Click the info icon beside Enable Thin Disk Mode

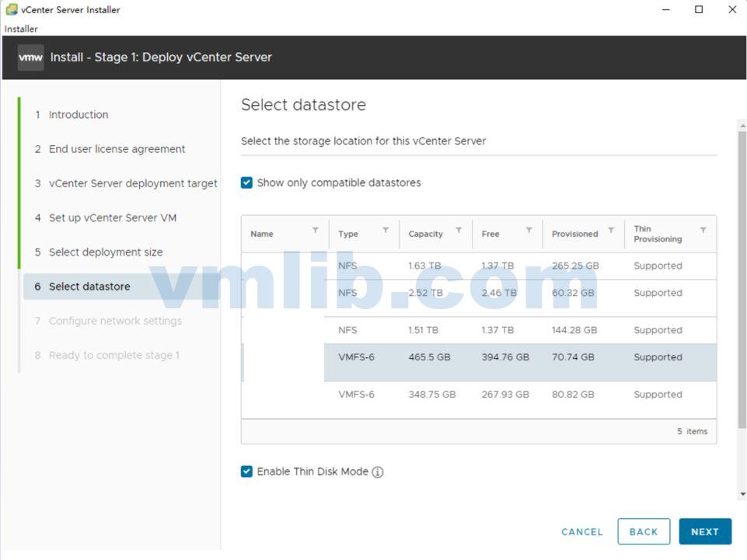tap(377, 472)
